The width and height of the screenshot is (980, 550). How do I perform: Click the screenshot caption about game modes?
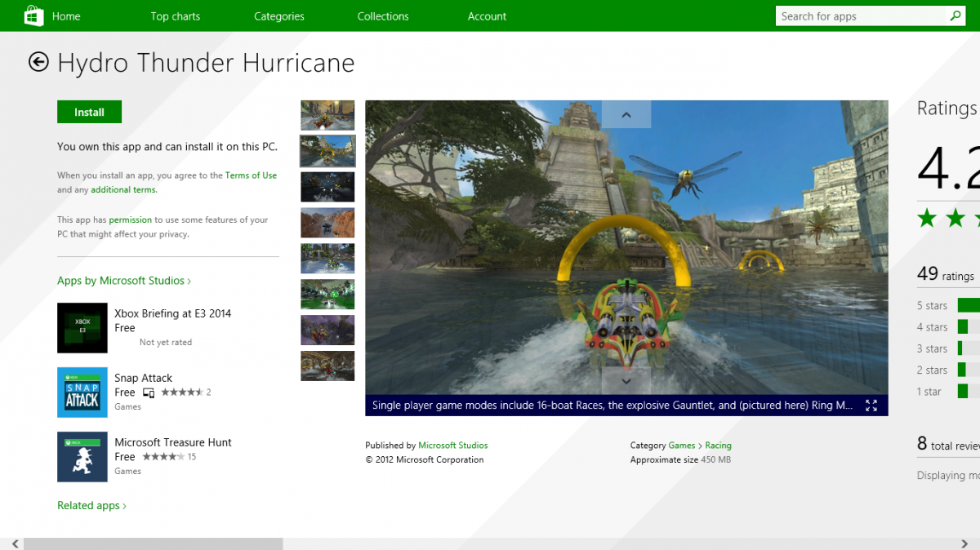612,406
